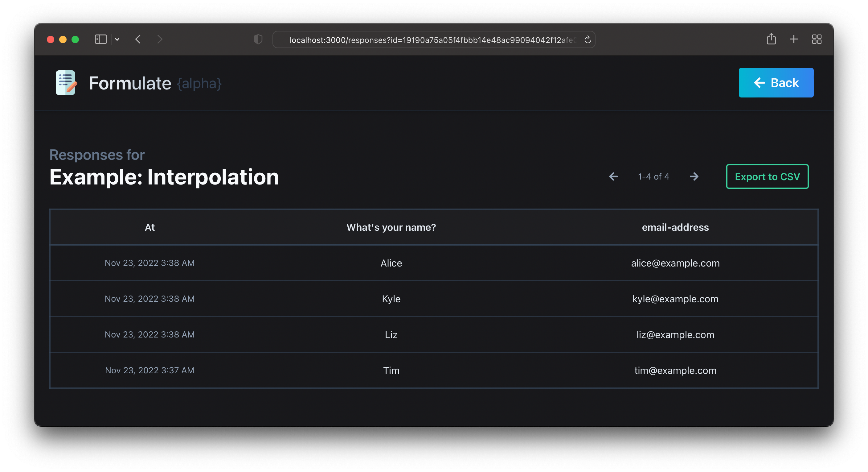
Task: Click the Export to CSV button
Action: [x=767, y=176]
